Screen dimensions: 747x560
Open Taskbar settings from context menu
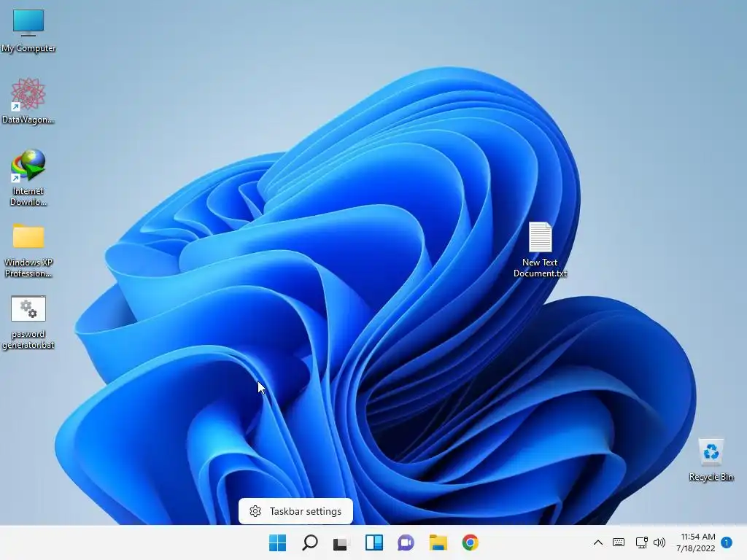coord(295,511)
